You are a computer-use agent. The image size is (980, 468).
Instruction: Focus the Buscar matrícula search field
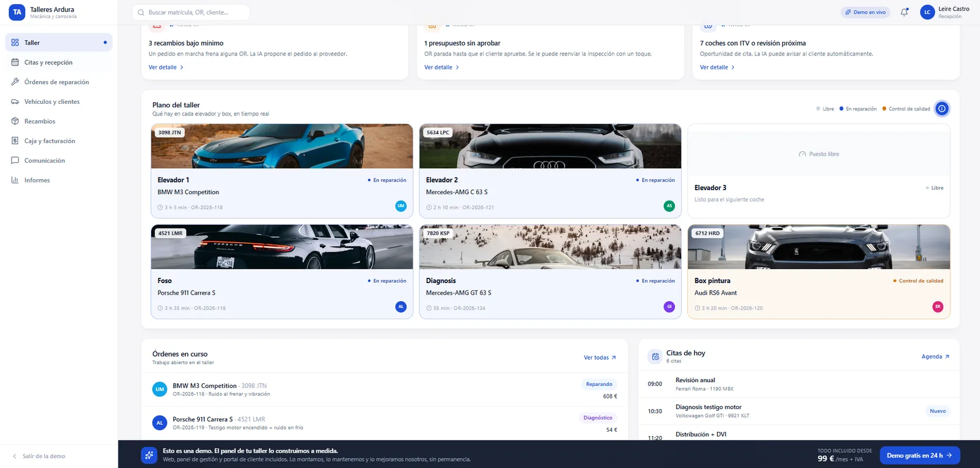[191, 12]
